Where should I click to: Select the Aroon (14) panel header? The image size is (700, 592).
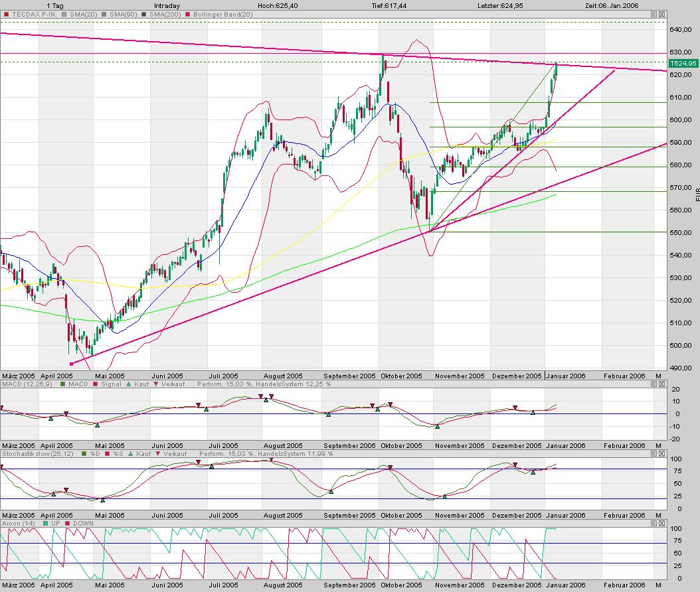tap(20, 524)
